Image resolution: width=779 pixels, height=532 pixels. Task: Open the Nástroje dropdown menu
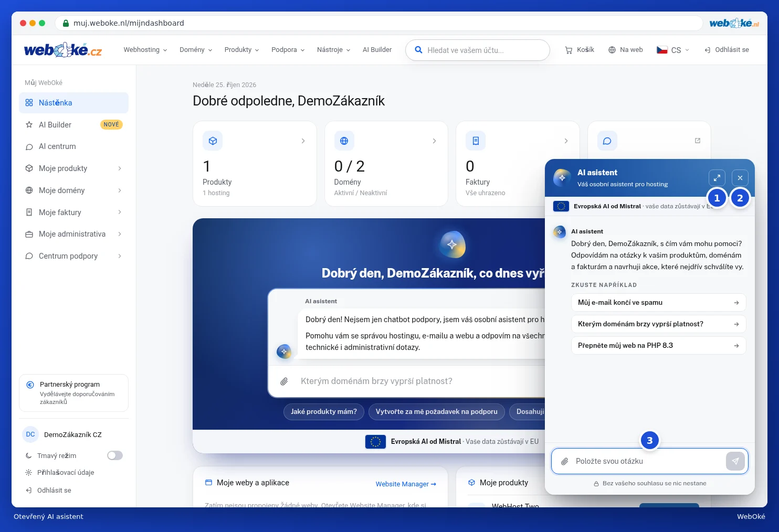(x=334, y=50)
